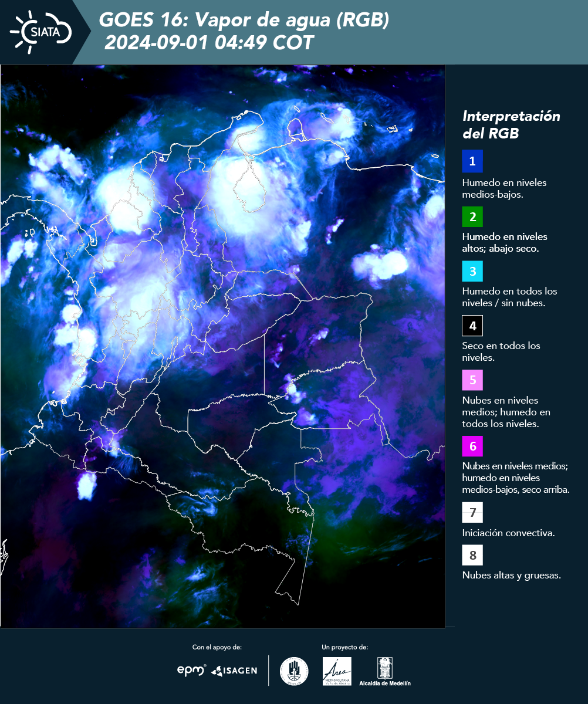Click the text 'Humedo en niveles altos; abajo seco.'

(505, 242)
